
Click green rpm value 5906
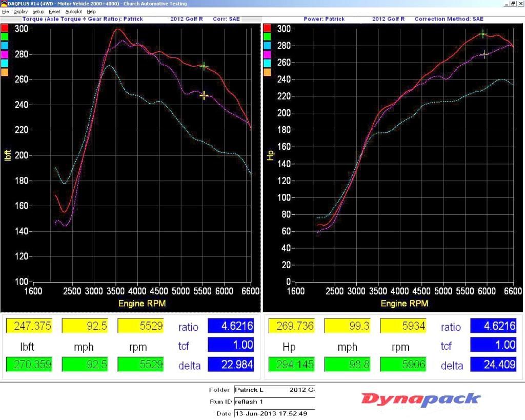(403, 364)
